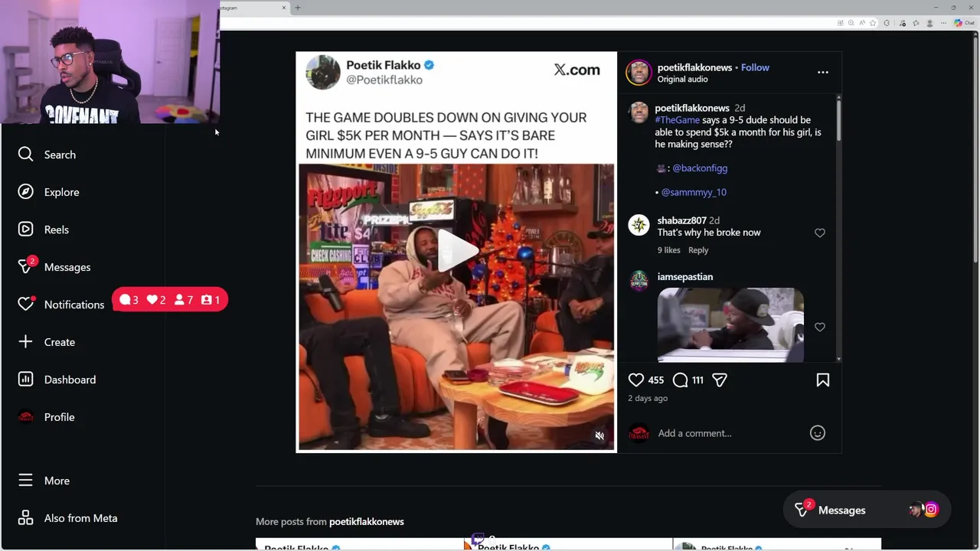This screenshot has height=551, width=980.
Task: Open the Copilot Chat button
Action: click(964, 23)
